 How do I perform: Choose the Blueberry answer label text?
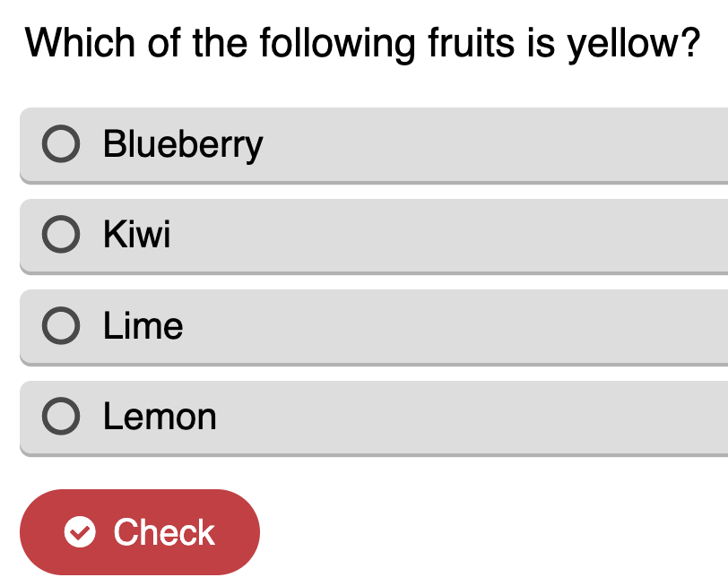(x=183, y=145)
